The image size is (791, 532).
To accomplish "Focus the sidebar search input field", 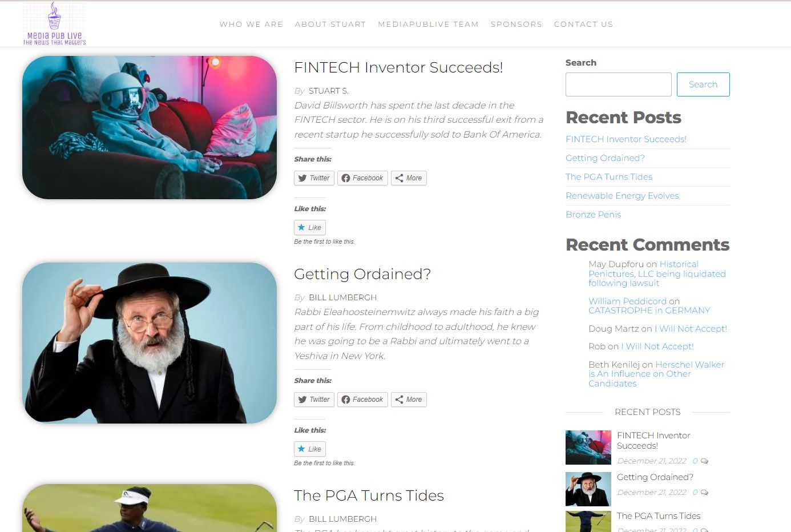I will click(x=619, y=84).
